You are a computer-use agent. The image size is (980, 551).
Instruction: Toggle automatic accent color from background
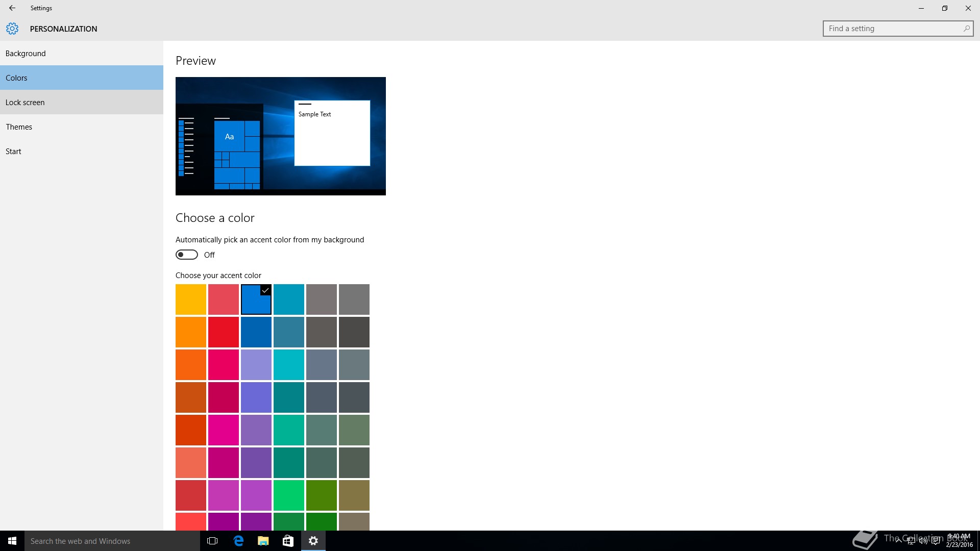click(187, 255)
